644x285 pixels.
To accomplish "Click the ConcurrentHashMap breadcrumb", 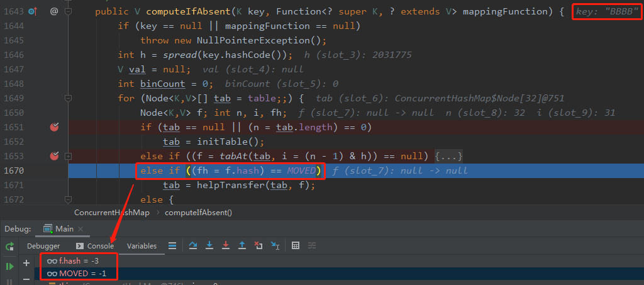I will [112, 213].
